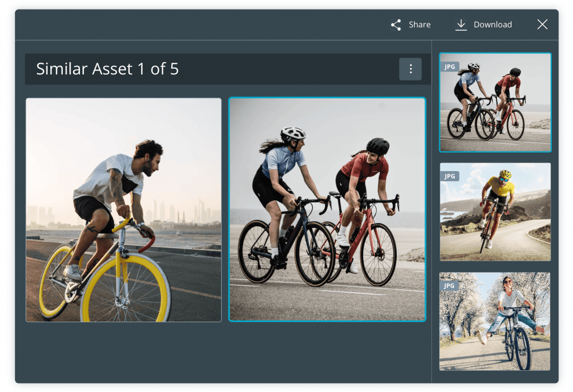Image resolution: width=573 pixels, height=392 pixels.
Task: Open the three-dot options menu
Action: (x=410, y=69)
